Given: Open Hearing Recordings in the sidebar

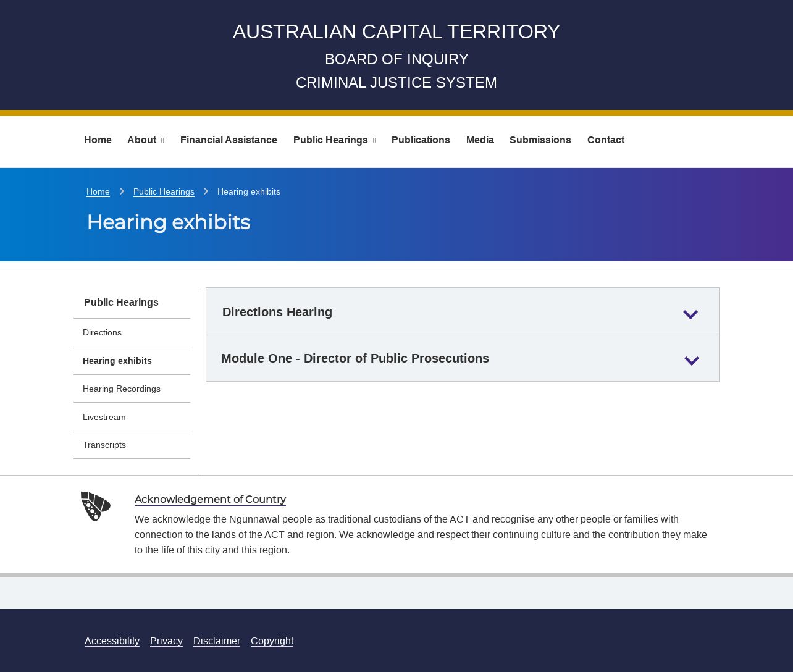Looking at the screenshot, I should (x=122, y=388).
